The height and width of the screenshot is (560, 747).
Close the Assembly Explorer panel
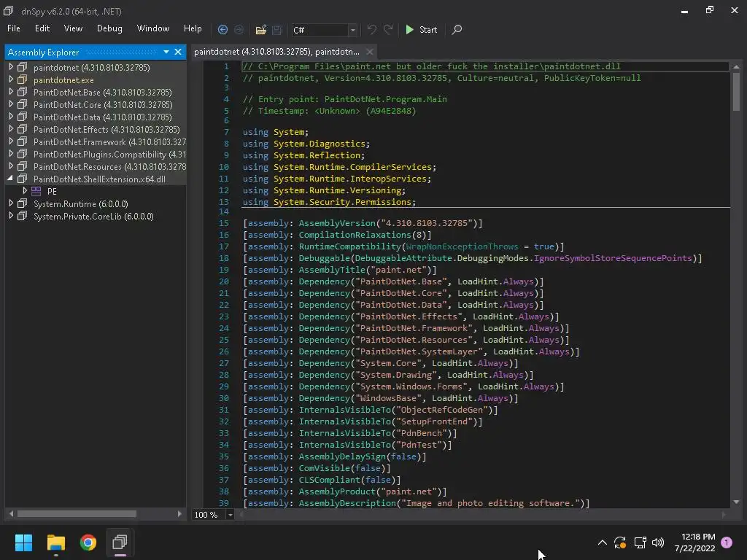pos(178,52)
